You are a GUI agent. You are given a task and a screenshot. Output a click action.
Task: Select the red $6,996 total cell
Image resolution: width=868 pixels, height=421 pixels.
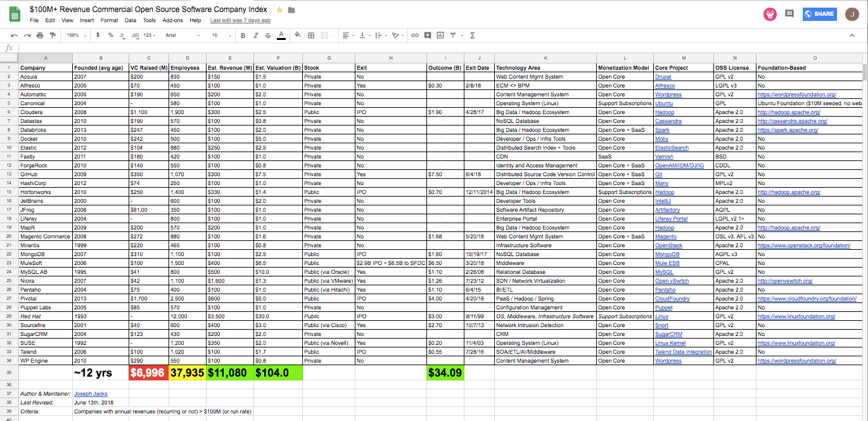148,373
